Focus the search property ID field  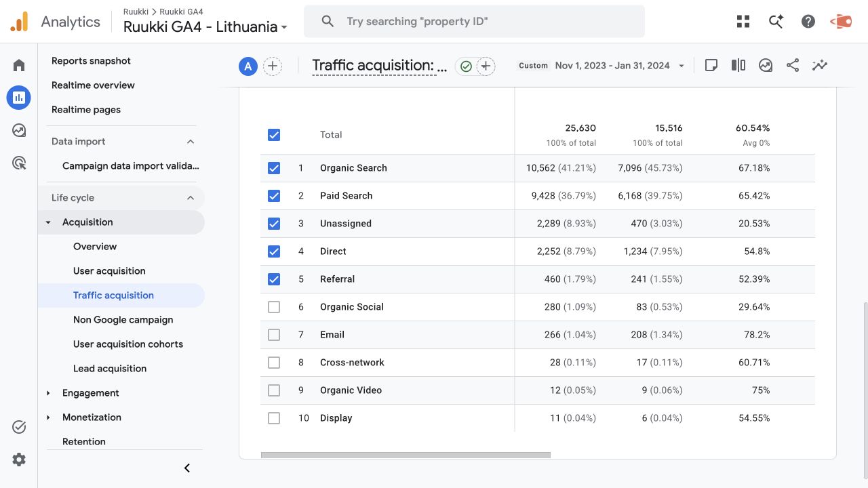coord(475,22)
